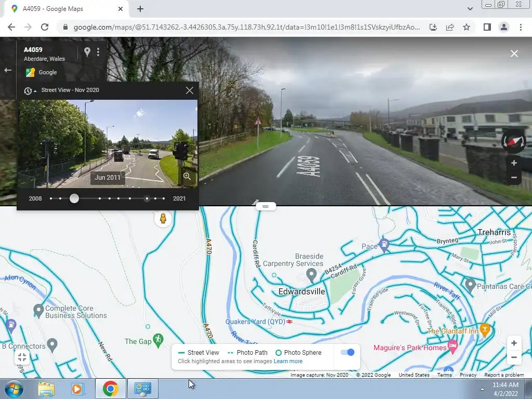Close the Street View time machine panel
This screenshot has height=399, width=532.
[x=189, y=90]
